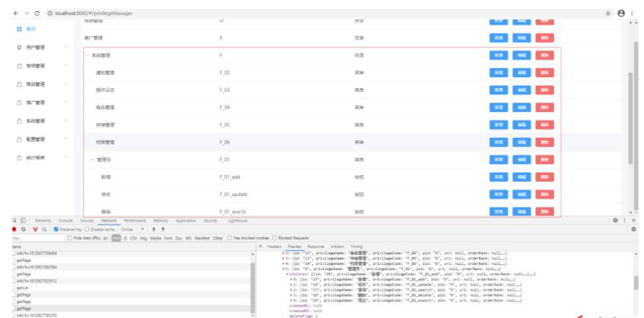
Task: Open the Chrome three-dot menu
Action: tap(631, 13)
